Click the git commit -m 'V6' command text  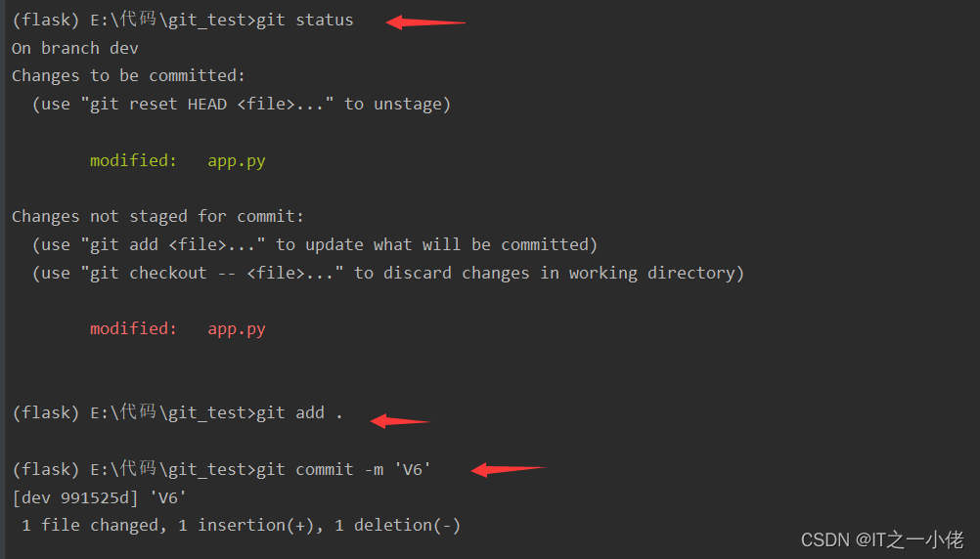(343, 469)
